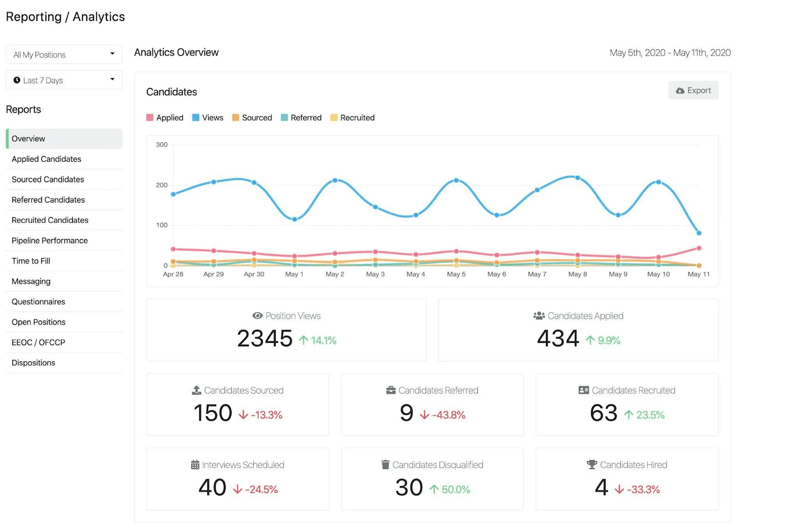Image resolution: width=799 pixels, height=532 pixels.
Task: Click the Reporting / Analytics page title
Action: 65,17
